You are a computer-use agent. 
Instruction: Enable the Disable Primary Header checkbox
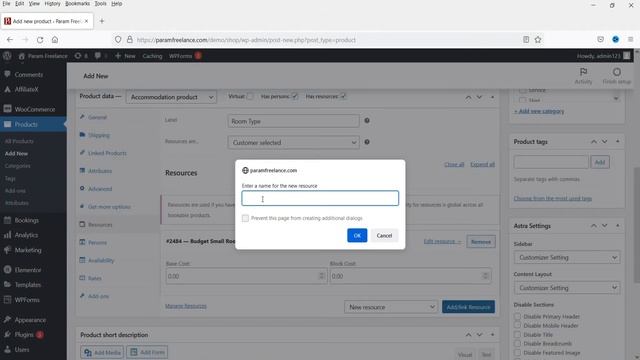click(x=518, y=316)
